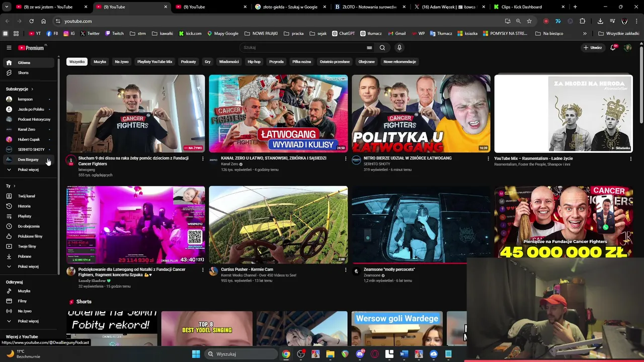Open the YouTube hamburger guide menu
The height and width of the screenshot is (362, 644).
9,48
